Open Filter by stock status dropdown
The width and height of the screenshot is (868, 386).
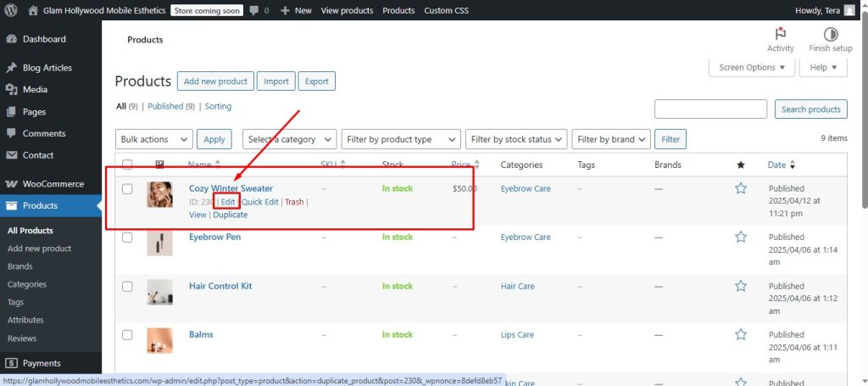coord(516,140)
